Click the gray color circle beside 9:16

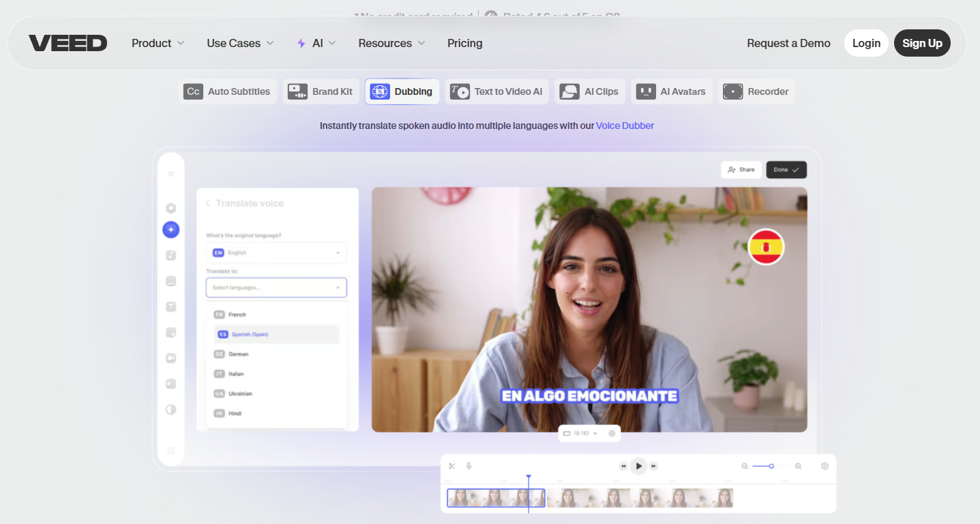pos(612,433)
